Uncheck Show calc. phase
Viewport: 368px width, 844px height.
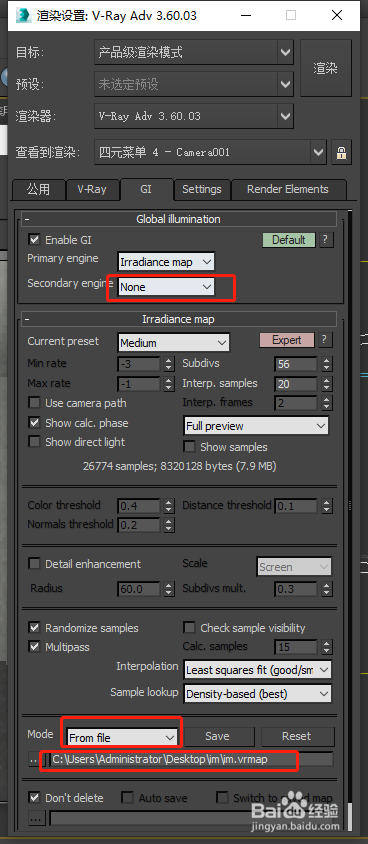tap(34, 423)
